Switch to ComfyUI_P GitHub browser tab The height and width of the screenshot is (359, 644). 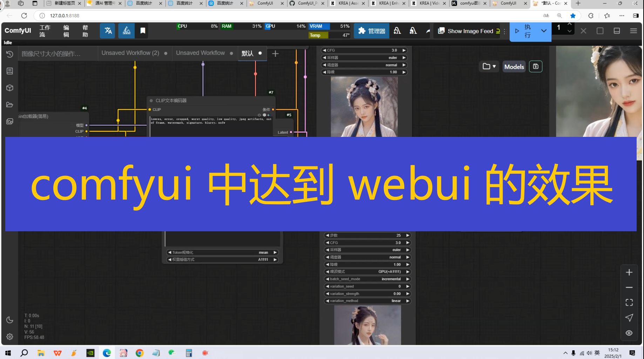tap(307, 4)
